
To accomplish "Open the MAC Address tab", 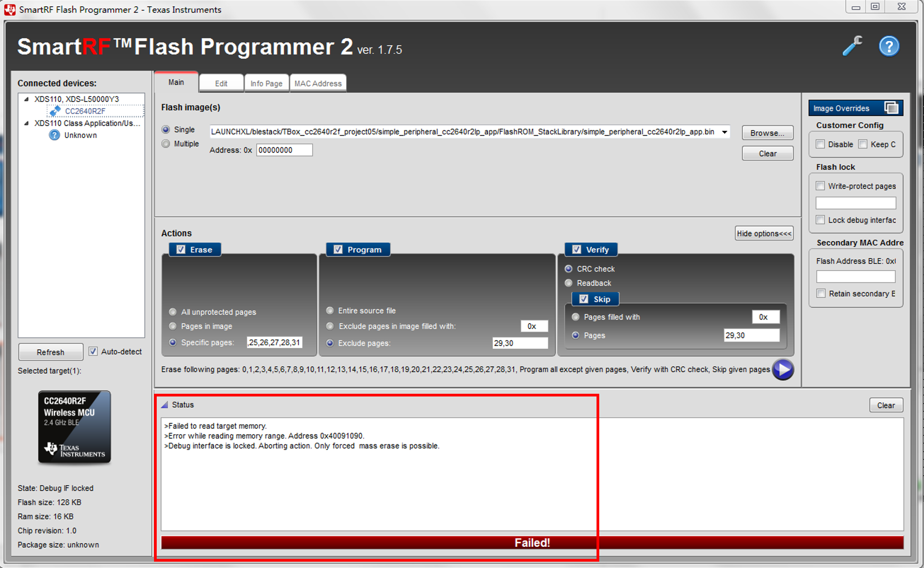I will [x=318, y=83].
